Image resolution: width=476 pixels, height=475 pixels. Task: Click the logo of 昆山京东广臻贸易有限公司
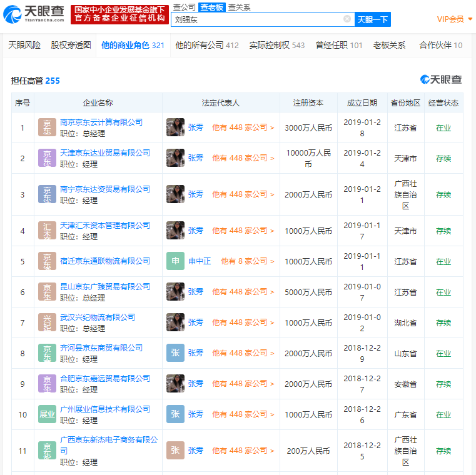(47, 292)
